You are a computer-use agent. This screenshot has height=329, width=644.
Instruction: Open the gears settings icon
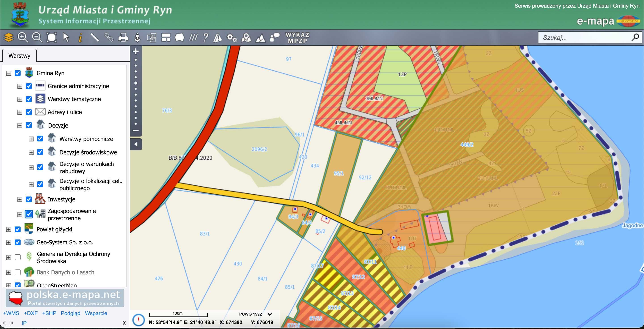coord(232,38)
